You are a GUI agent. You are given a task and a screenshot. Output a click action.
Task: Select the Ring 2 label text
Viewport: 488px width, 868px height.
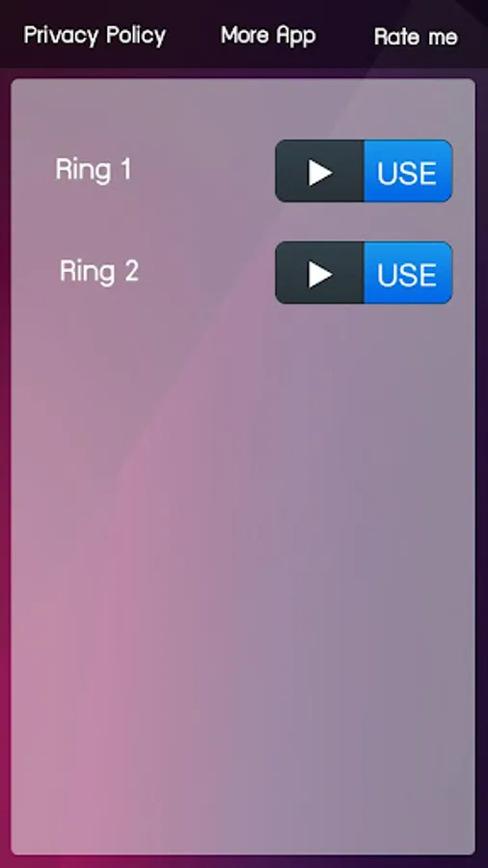(99, 271)
